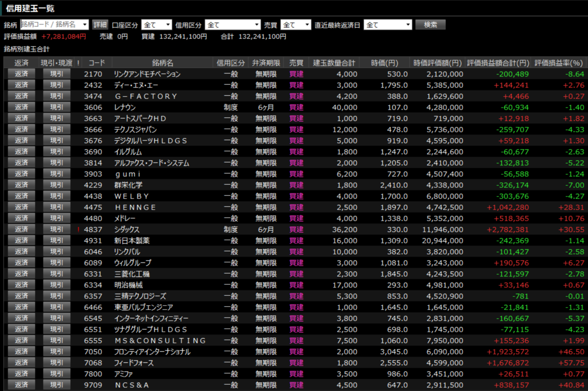
Task: Sort by the 時価評価額(円) column header
Action: pyautogui.click(x=438, y=63)
